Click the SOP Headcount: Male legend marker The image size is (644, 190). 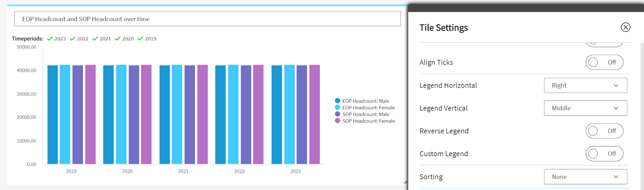click(337, 114)
